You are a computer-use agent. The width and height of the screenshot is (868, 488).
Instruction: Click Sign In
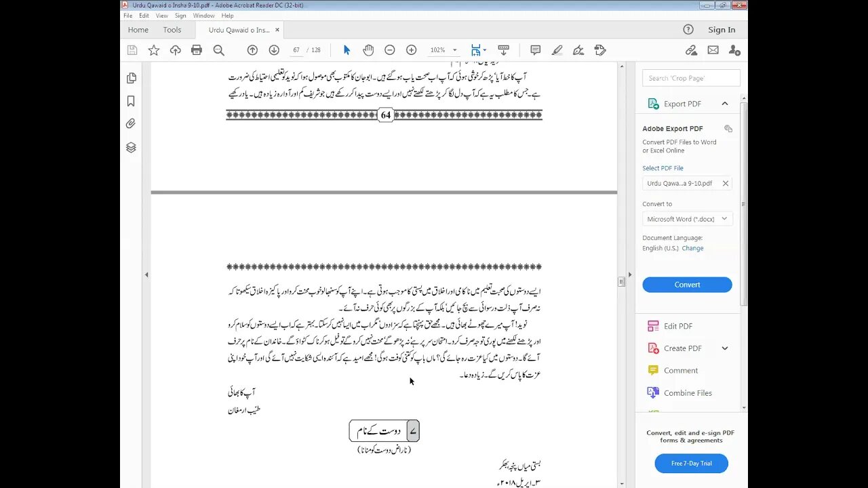(722, 30)
